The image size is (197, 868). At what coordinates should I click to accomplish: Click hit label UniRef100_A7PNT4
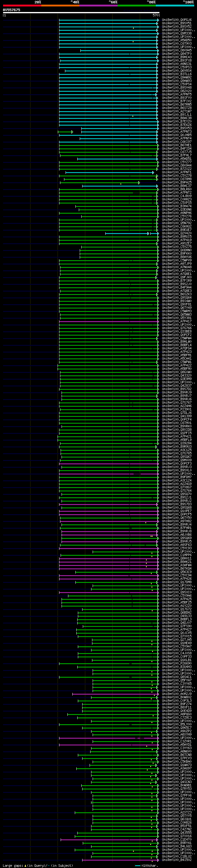point(177,139)
